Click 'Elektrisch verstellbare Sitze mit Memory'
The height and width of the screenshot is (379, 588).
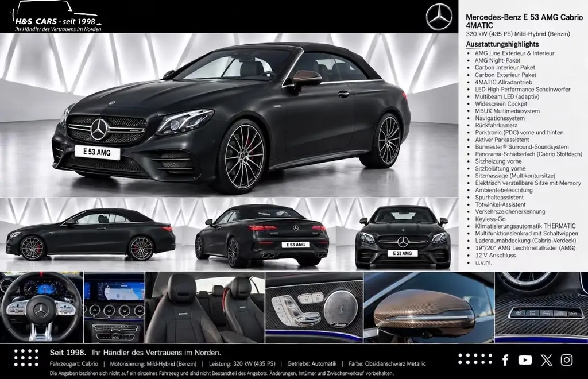pyautogui.click(x=528, y=183)
